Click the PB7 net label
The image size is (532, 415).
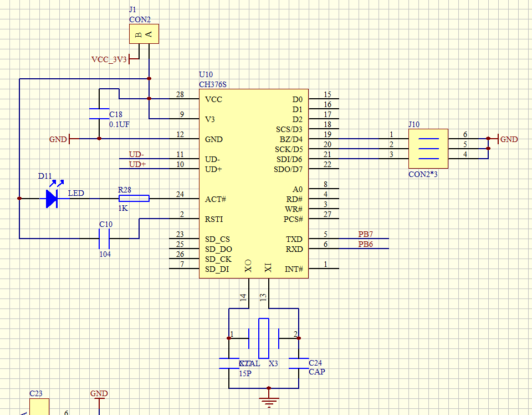365,234
